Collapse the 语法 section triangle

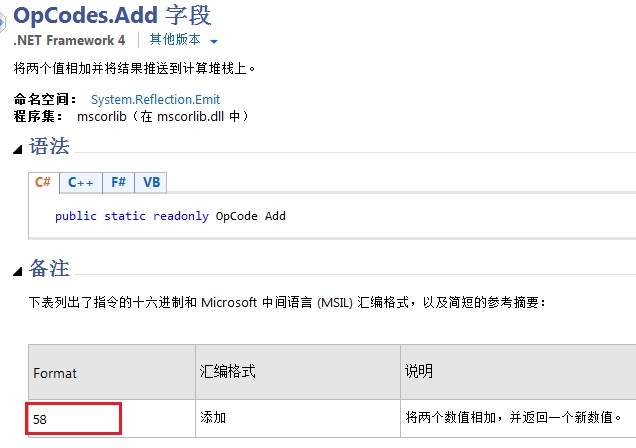[17, 150]
